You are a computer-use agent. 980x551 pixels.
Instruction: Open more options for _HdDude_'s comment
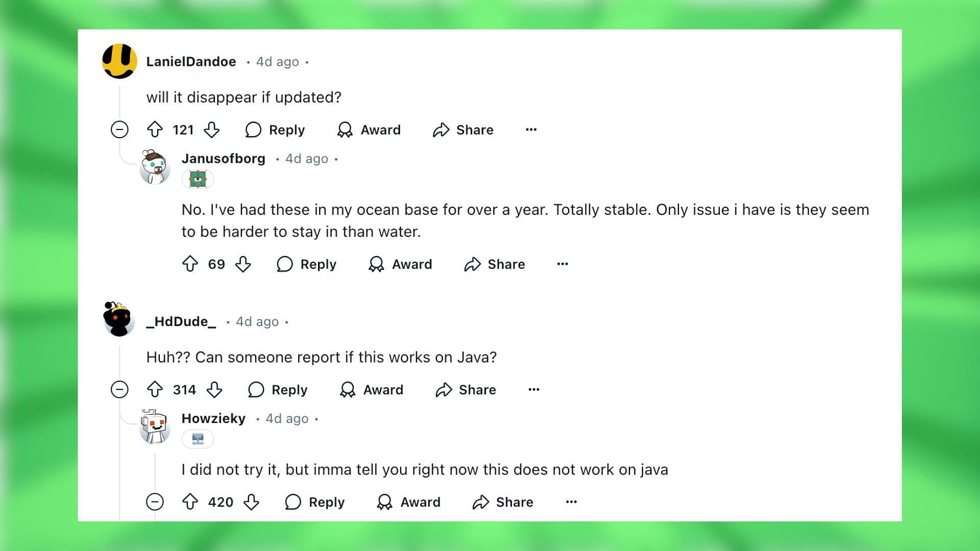click(534, 390)
